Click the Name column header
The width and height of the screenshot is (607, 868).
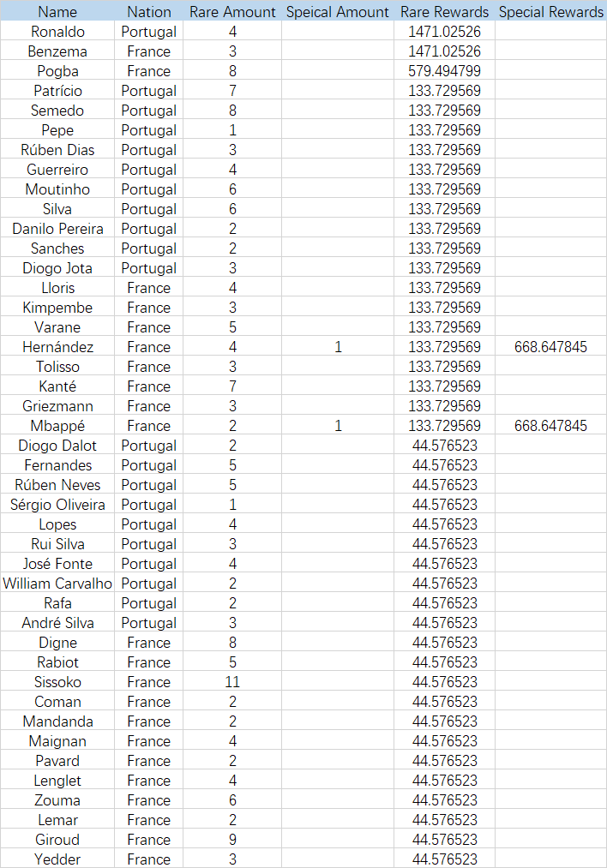pyautogui.click(x=57, y=12)
